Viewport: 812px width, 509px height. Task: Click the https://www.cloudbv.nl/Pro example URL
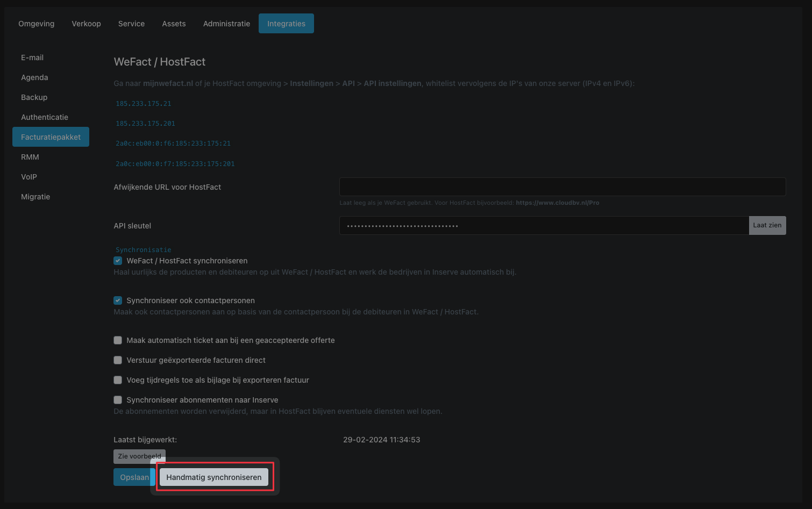point(558,203)
